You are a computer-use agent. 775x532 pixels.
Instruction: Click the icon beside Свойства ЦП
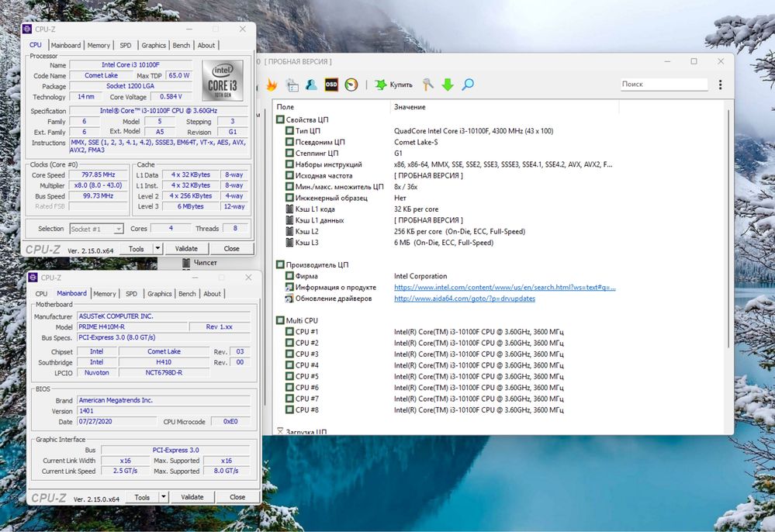pos(280,119)
